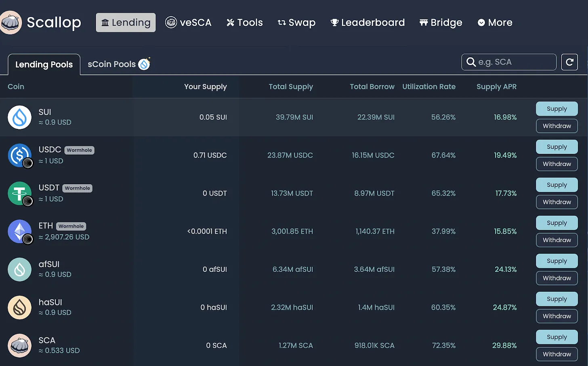Open the Tools menu
Viewport: 588px width, 366px height.
tap(245, 23)
